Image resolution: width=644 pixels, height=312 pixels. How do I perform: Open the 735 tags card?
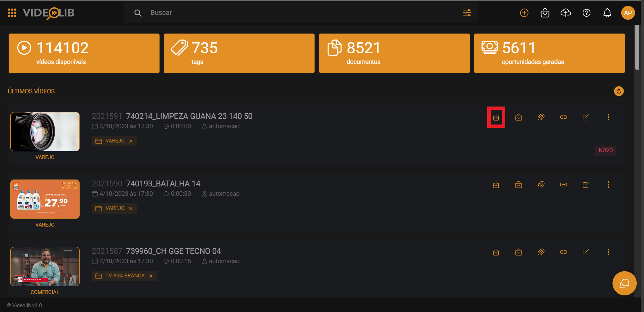tap(239, 53)
